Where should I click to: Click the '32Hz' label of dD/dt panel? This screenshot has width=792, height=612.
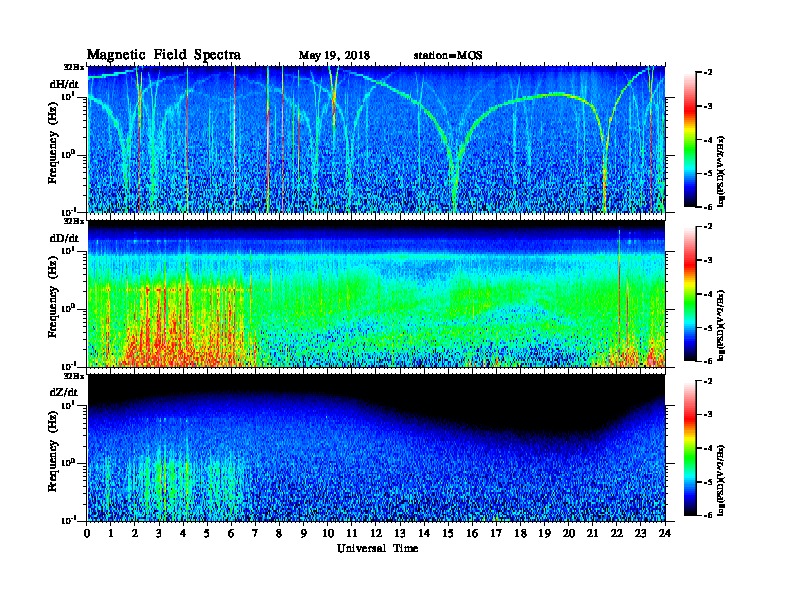tap(74, 221)
